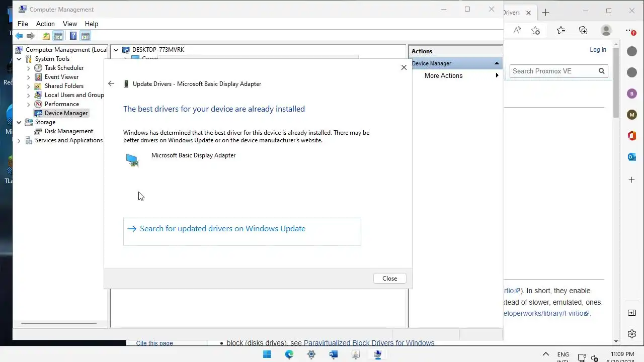The height and width of the screenshot is (362, 644).
Task: Click the Forward arrow in Computer Management toolbar
Action: (31, 36)
